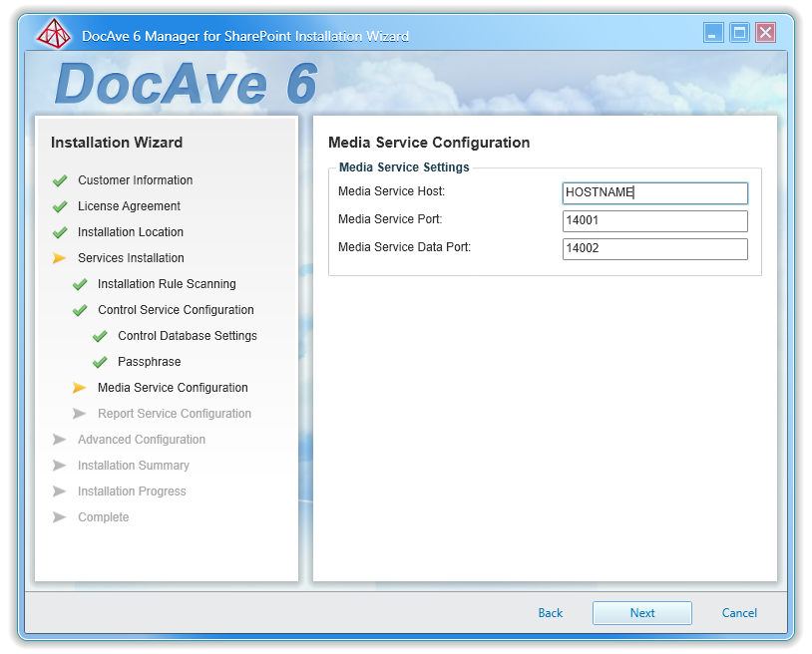Select the License Agreement step

(x=129, y=206)
